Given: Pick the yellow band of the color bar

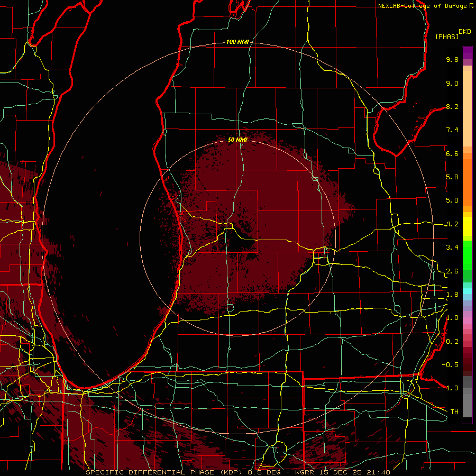Looking at the screenshot, I should [x=467, y=226].
